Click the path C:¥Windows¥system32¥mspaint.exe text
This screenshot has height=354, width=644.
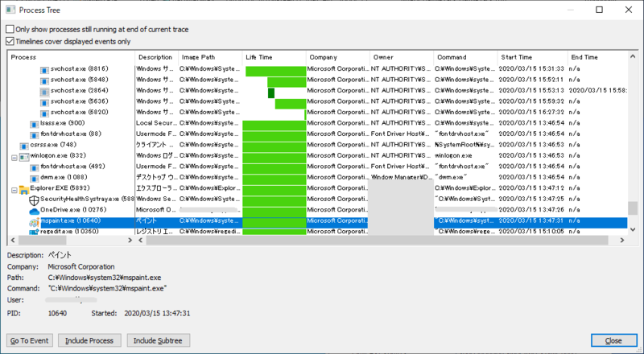click(105, 278)
